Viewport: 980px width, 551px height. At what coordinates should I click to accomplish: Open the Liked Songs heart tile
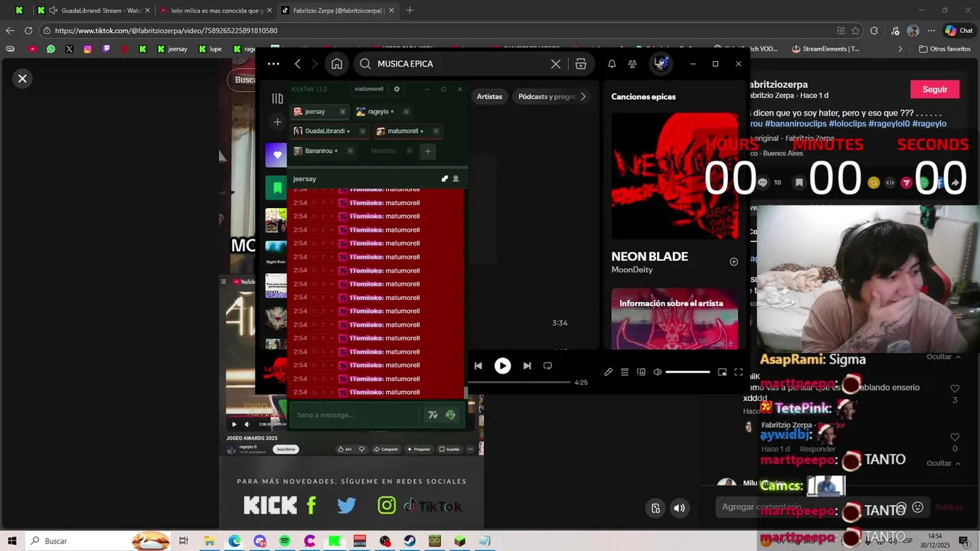(276, 155)
